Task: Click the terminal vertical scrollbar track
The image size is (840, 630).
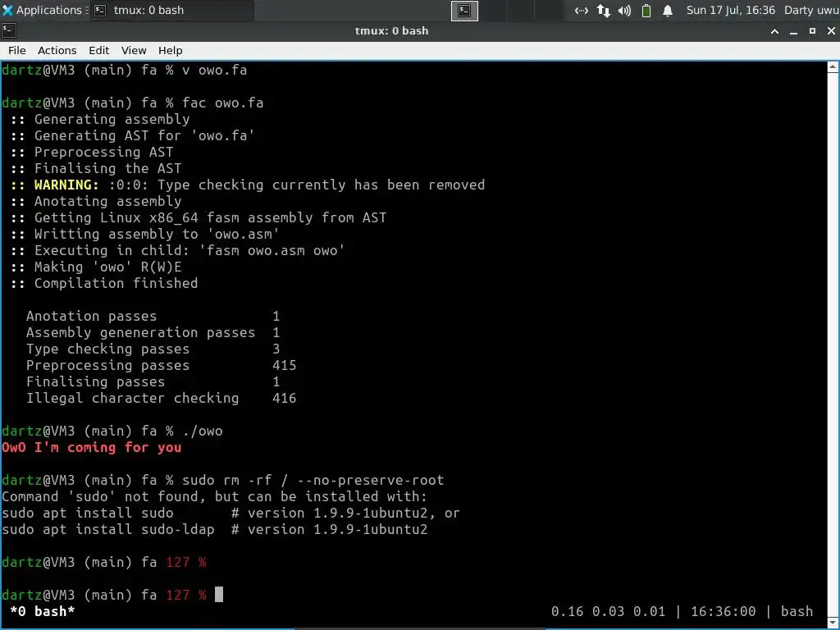Action: (833, 345)
